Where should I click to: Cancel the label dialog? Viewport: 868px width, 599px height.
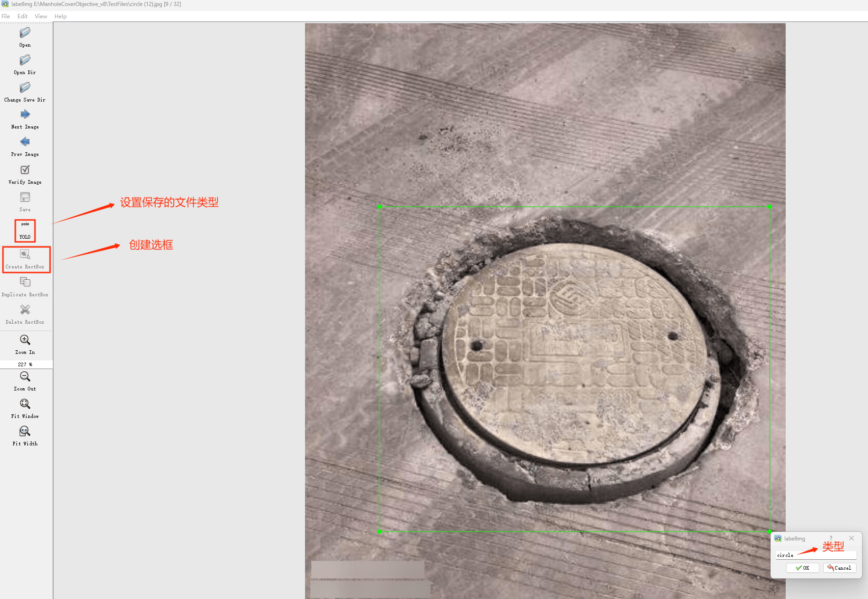[840, 568]
